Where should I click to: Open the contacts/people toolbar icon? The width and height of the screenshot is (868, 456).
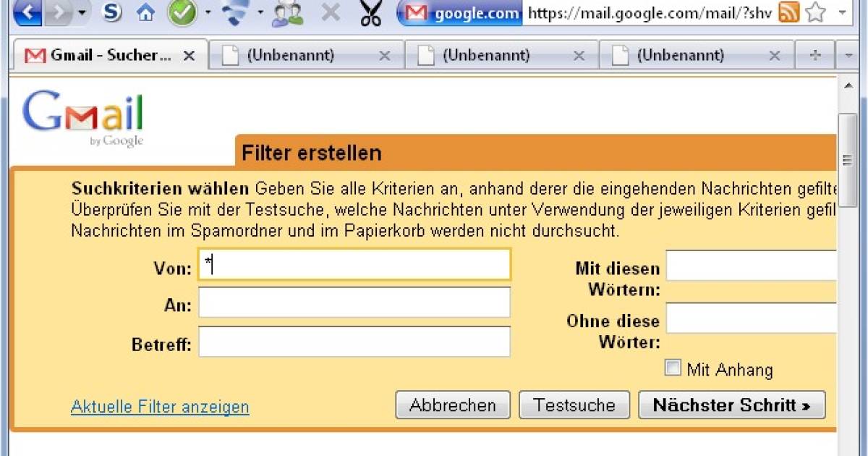click(286, 13)
